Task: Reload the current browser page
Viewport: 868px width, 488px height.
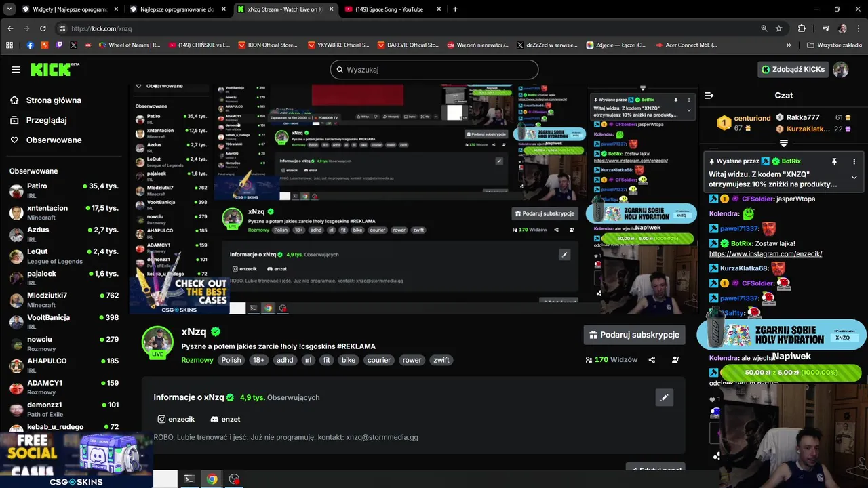Action: point(43,28)
